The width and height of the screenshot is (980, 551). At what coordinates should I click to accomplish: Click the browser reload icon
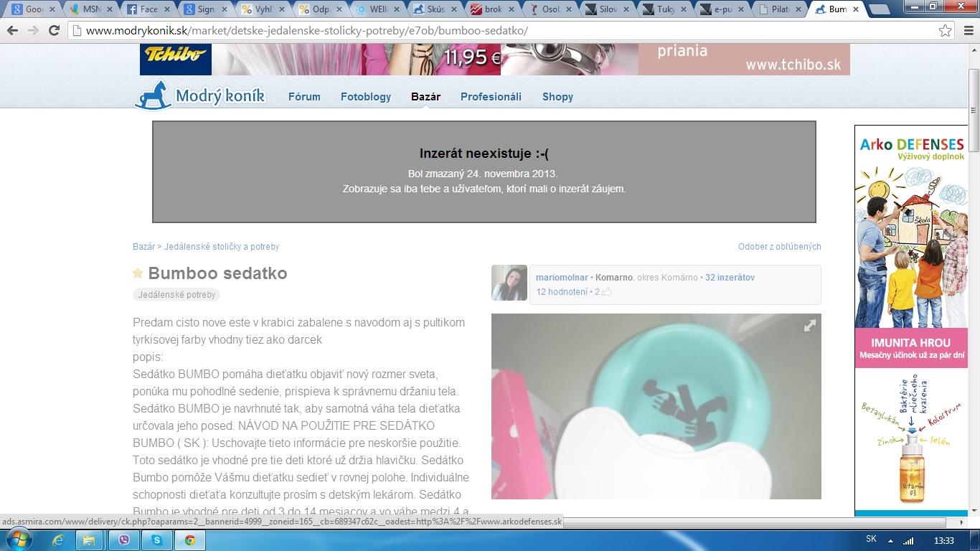[x=54, y=31]
